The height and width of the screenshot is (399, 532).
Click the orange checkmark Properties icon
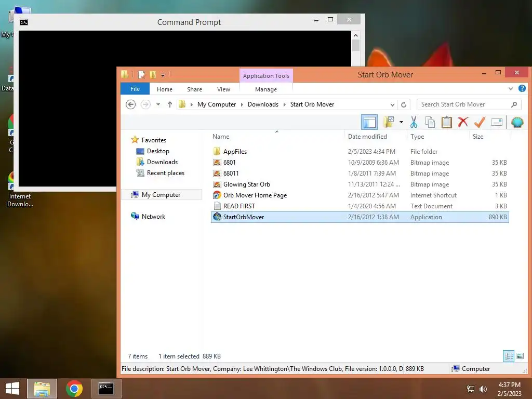[480, 122]
